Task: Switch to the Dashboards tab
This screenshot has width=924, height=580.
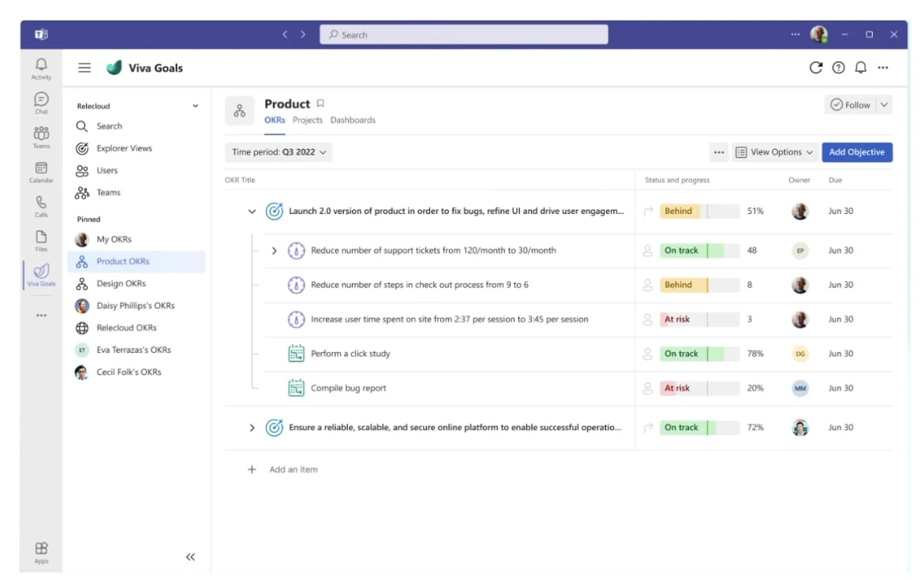Action: coord(353,120)
